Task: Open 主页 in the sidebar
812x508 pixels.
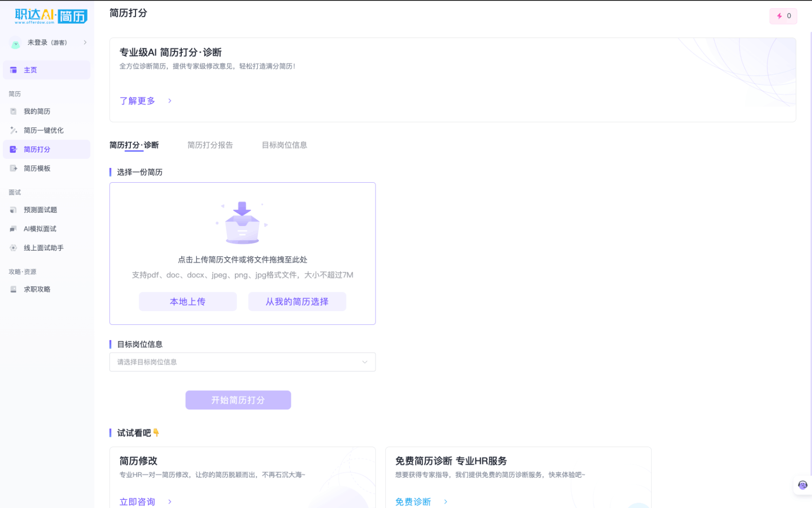Action: (47, 70)
